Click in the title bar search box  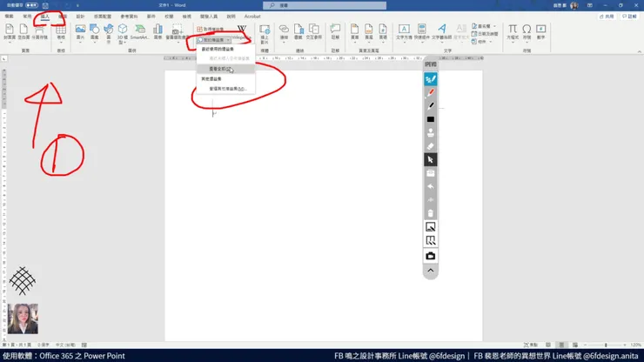click(325, 5)
